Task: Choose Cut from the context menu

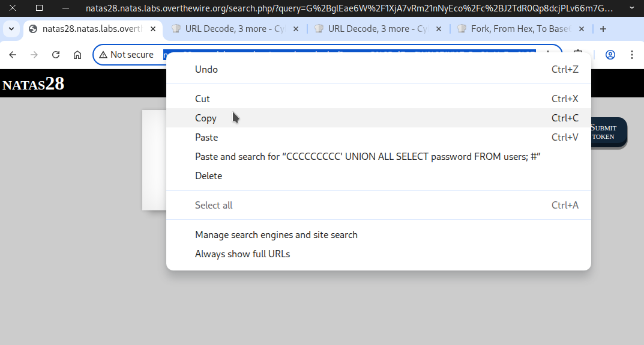Action: point(202,99)
